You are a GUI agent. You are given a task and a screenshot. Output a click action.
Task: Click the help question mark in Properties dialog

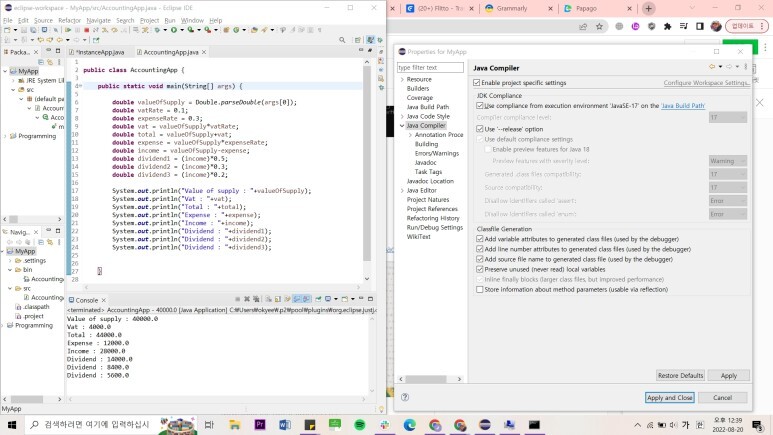click(x=405, y=397)
